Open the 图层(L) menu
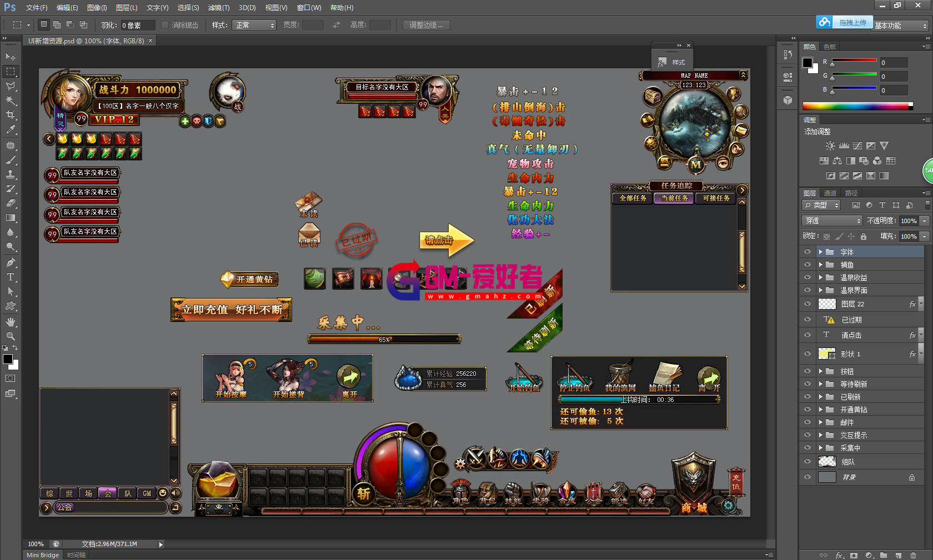The image size is (933, 560). [127, 8]
